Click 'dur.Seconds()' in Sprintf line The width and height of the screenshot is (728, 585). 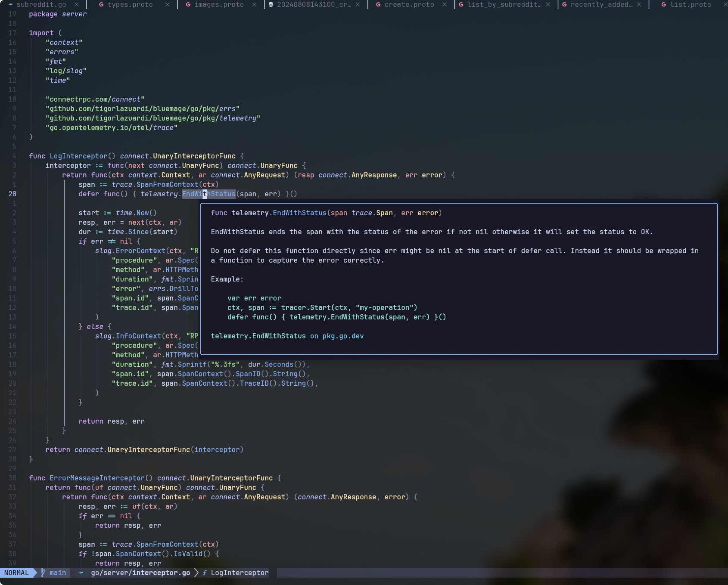[277, 364]
